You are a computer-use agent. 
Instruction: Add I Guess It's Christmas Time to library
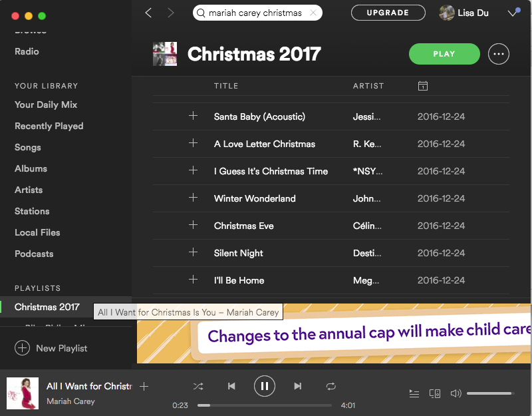pos(193,170)
